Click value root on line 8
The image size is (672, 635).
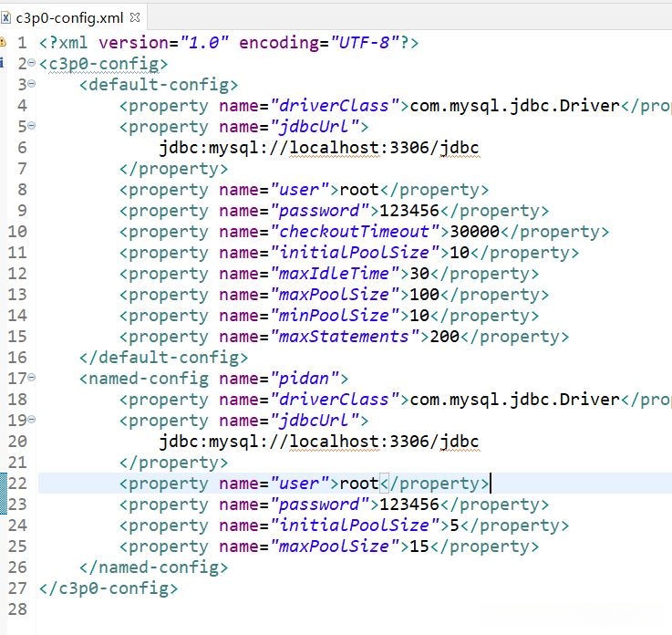click(x=359, y=190)
